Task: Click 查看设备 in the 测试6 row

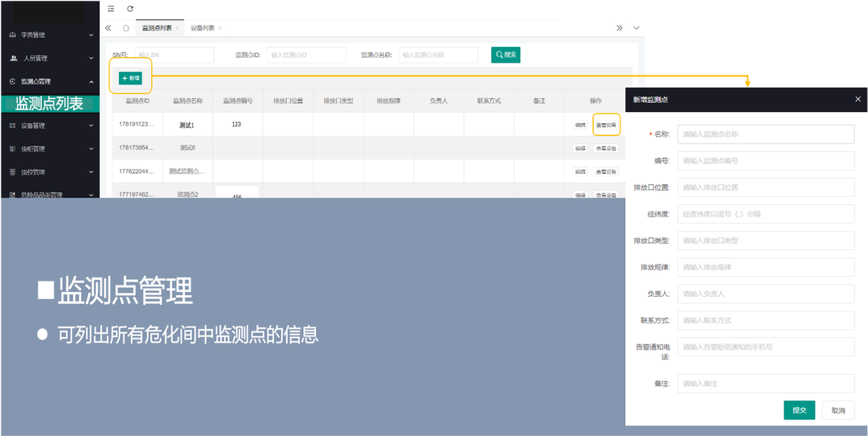Action: point(606,149)
